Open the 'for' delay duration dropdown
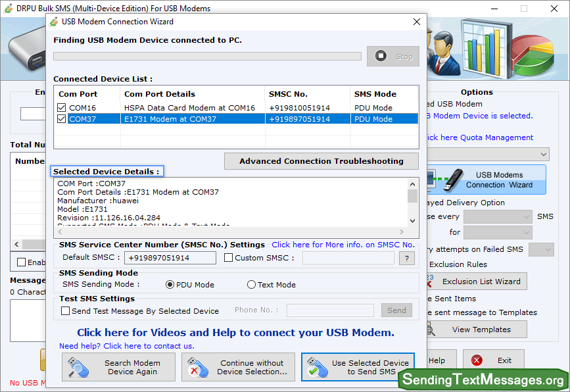 498,232
